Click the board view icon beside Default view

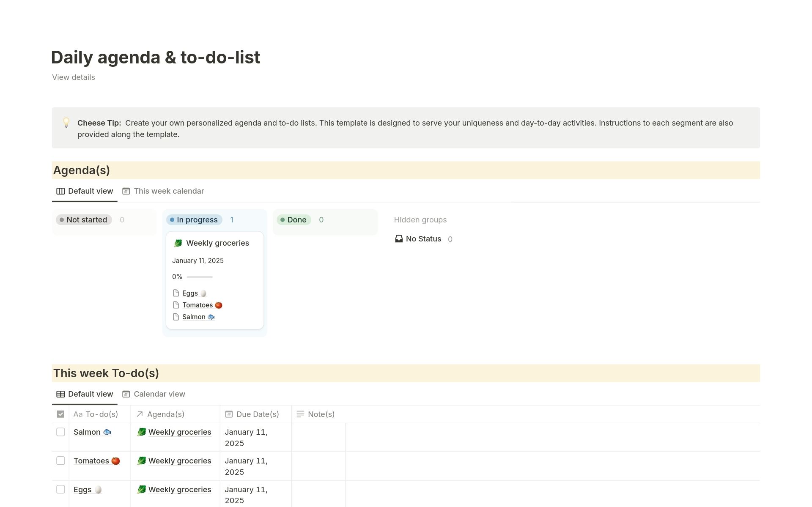[x=60, y=191]
